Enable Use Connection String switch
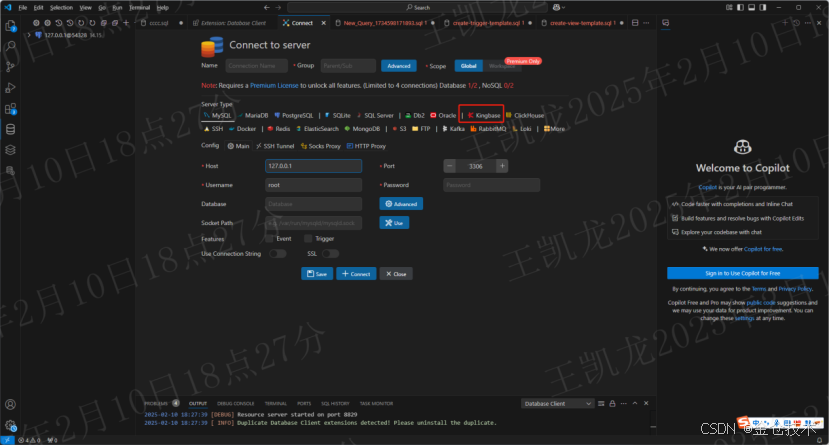The width and height of the screenshot is (829, 445). pos(278,254)
